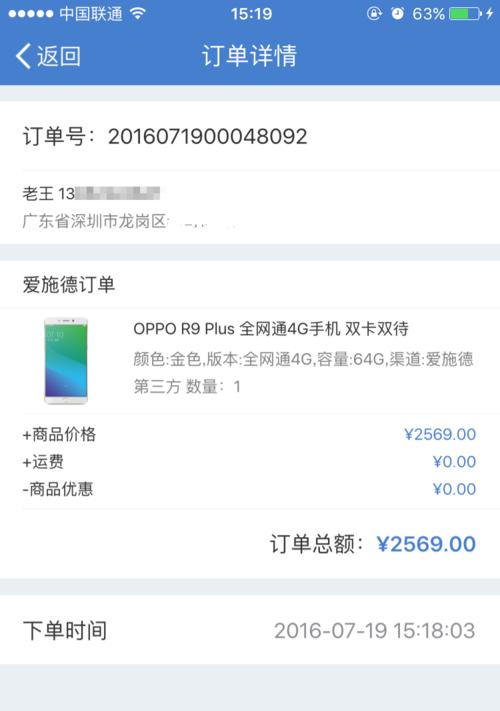Viewport: 500px width, 711px height.
Task: Tap the battery icon in status bar
Action: (x=465, y=14)
